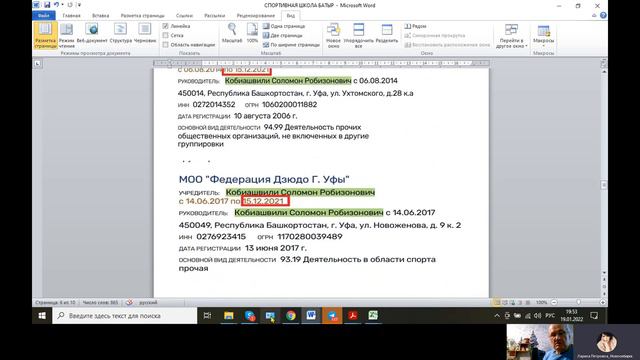Toggle the Линейка ruler checkbox
Screen dimensions: 640x360
point(165,26)
